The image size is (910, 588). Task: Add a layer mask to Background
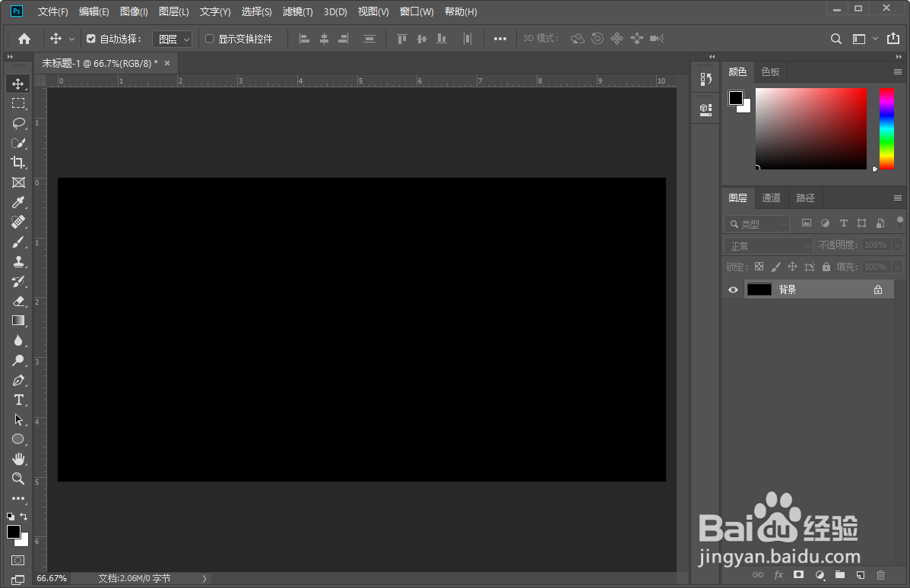[798, 575]
